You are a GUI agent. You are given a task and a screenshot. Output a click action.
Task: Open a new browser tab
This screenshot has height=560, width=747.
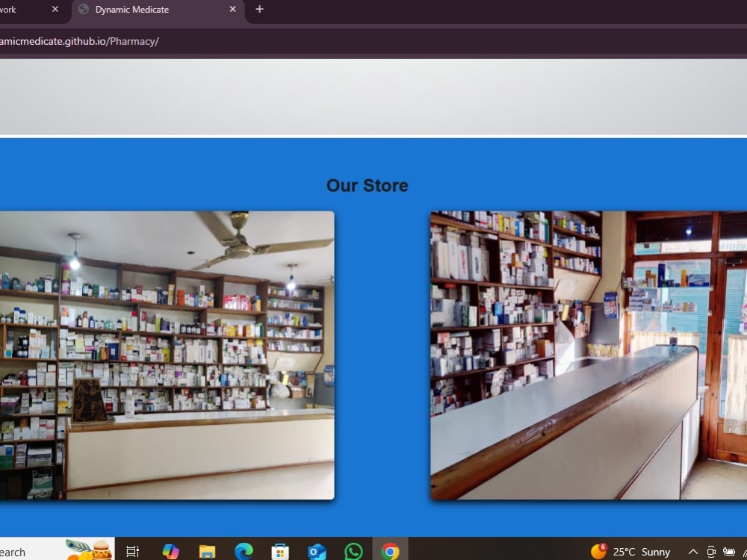tap(260, 10)
